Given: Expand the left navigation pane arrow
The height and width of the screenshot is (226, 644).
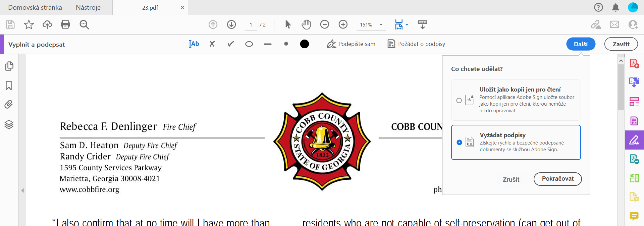Looking at the screenshot, I should click(22, 190).
